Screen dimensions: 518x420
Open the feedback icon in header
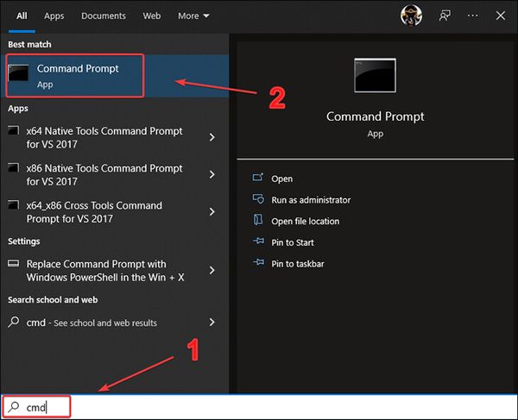[446, 16]
